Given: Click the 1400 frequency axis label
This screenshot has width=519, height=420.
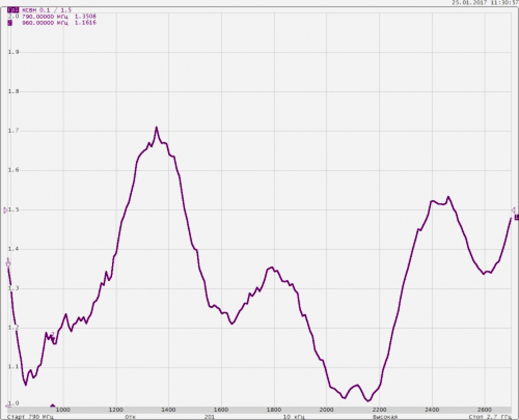Looking at the screenshot, I should click(x=169, y=410).
